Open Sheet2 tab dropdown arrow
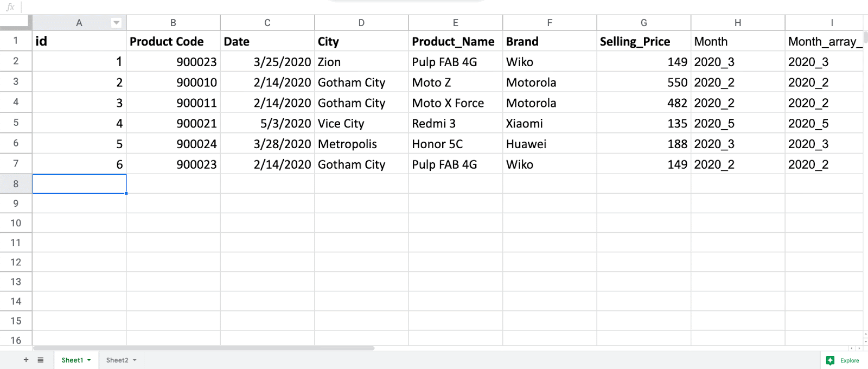The width and height of the screenshot is (868, 369). click(135, 360)
